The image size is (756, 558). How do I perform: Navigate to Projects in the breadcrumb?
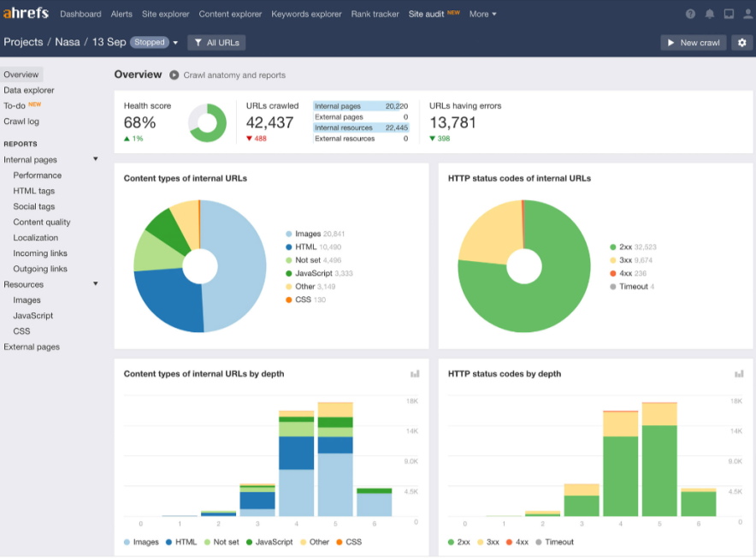click(x=23, y=41)
